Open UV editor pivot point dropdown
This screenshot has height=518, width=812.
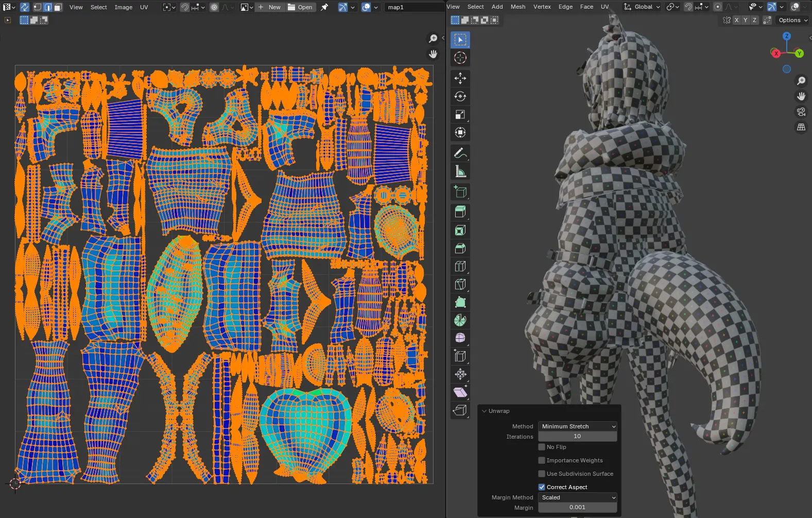169,7
